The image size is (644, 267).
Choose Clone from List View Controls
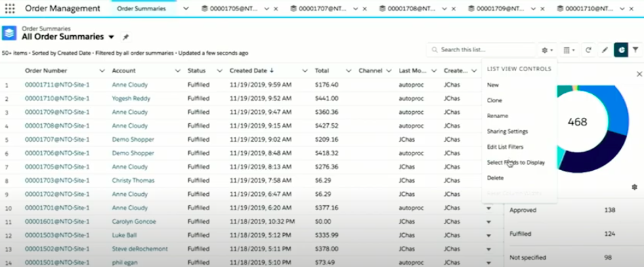click(494, 100)
